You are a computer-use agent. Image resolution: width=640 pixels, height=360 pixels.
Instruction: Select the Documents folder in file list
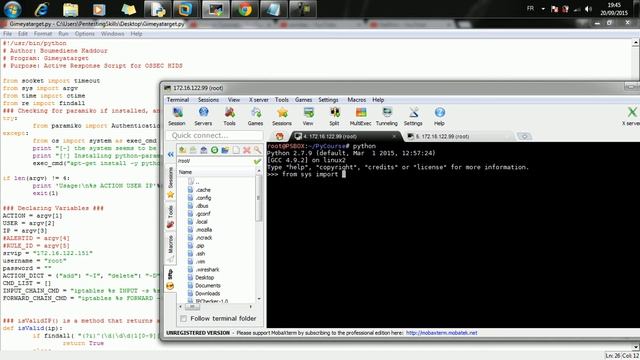[204, 286]
